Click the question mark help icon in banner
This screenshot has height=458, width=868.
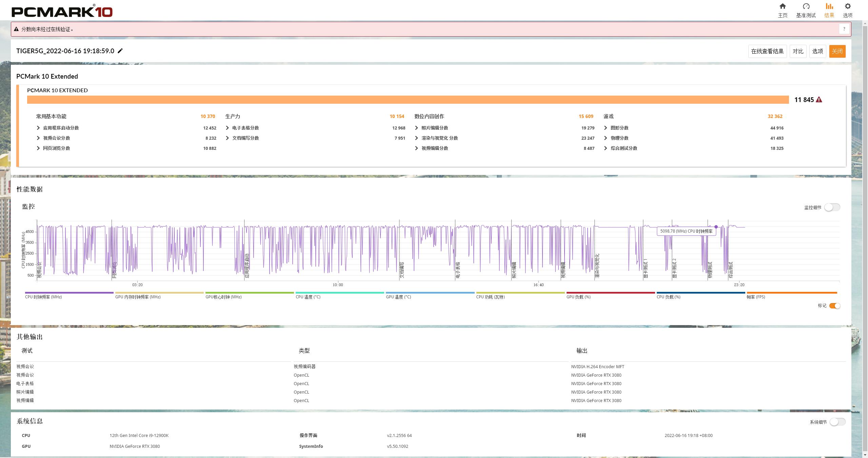(844, 29)
